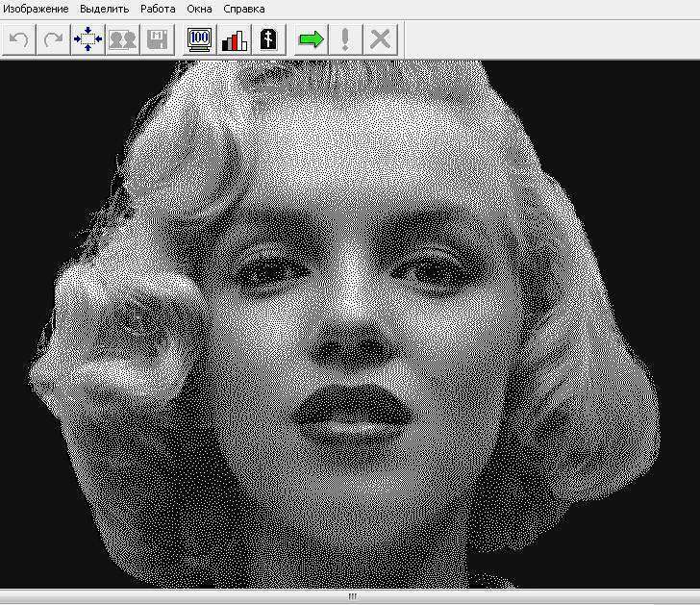Click the exclamation mark toolbar icon
The width and height of the screenshot is (700, 605).
click(x=345, y=40)
